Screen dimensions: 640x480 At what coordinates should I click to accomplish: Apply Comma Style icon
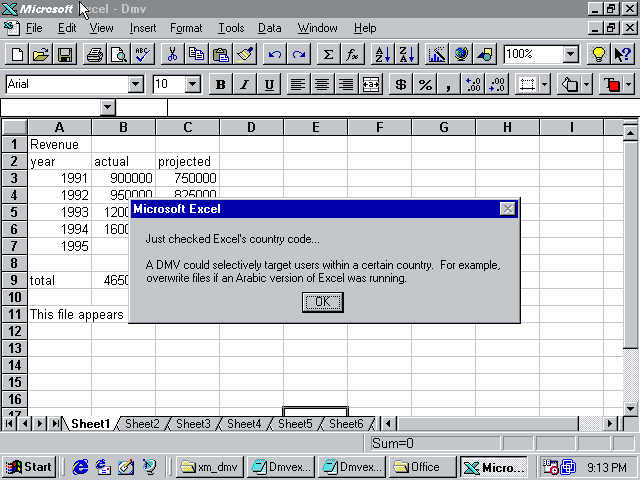point(449,84)
